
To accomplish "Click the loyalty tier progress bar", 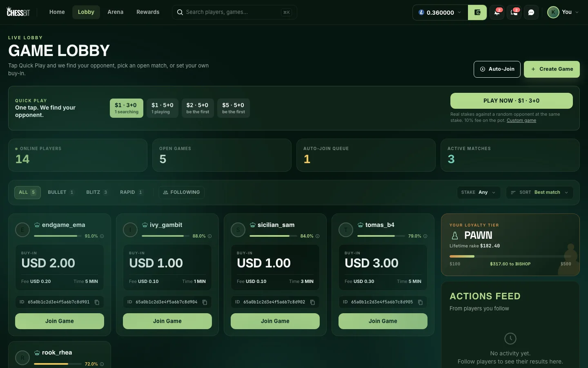I will [x=510, y=256].
